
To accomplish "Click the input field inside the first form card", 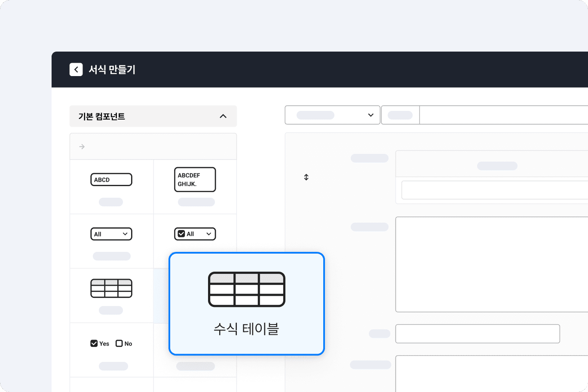I will (494, 190).
